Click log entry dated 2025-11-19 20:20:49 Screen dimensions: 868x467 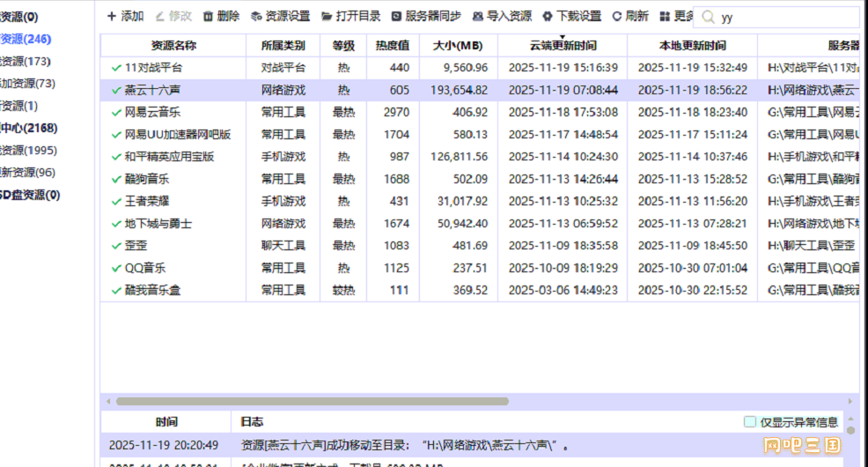coord(472,445)
